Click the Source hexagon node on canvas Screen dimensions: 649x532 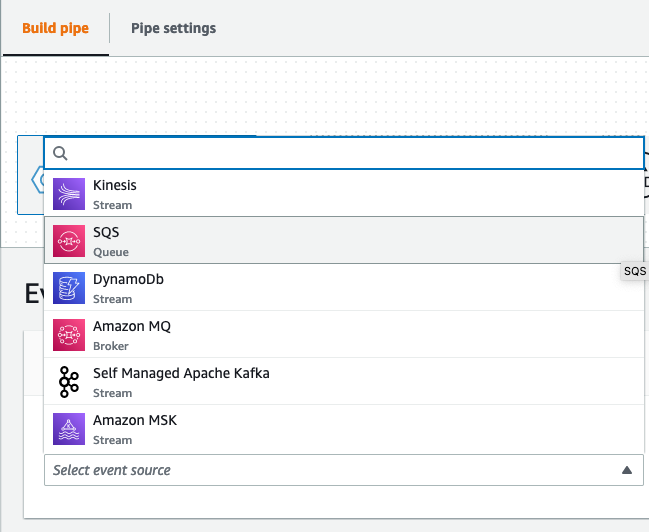tap(37, 180)
